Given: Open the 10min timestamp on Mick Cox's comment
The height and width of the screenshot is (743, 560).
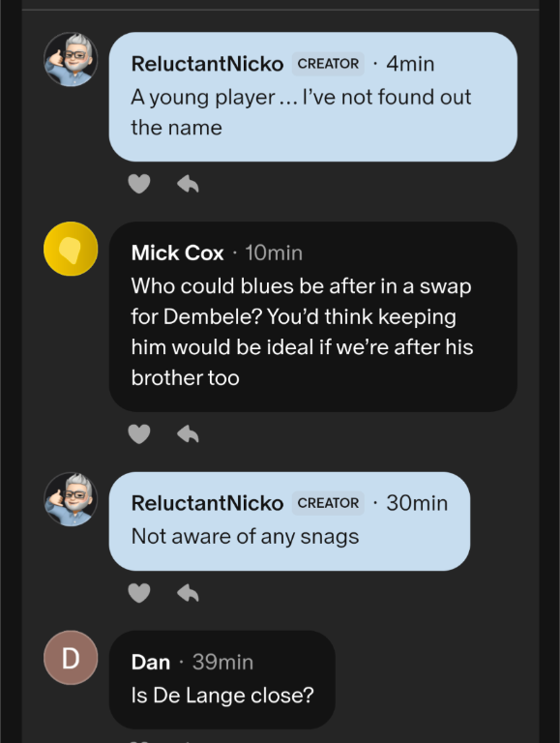Looking at the screenshot, I should 274,253.
